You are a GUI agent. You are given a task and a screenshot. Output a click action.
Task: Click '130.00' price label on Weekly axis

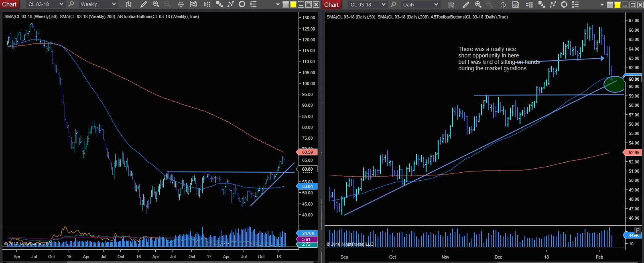(x=309, y=18)
